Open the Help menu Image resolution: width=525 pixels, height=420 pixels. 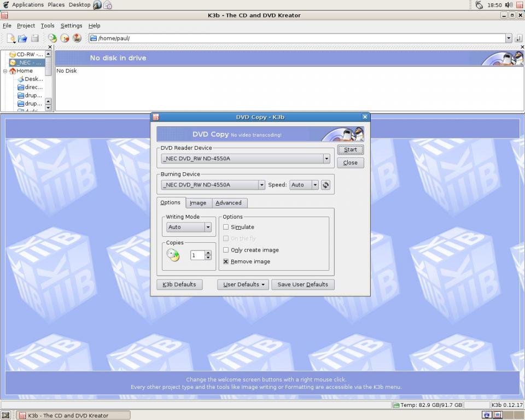pyautogui.click(x=94, y=26)
